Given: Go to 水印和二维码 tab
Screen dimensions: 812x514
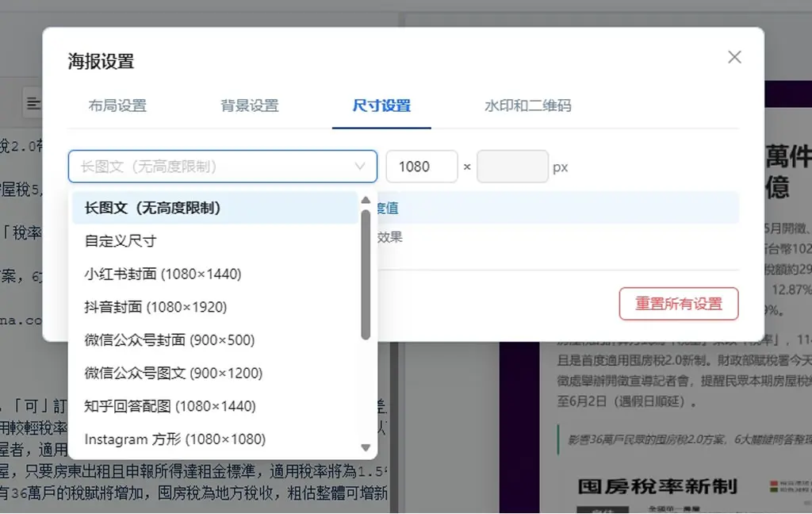Looking at the screenshot, I should pyautogui.click(x=527, y=105).
